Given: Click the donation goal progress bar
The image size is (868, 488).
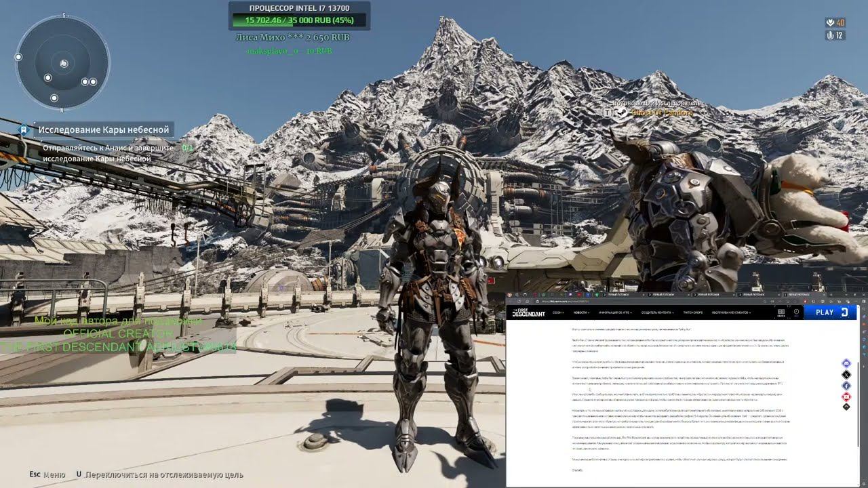Looking at the screenshot, I should click(x=299, y=20).
